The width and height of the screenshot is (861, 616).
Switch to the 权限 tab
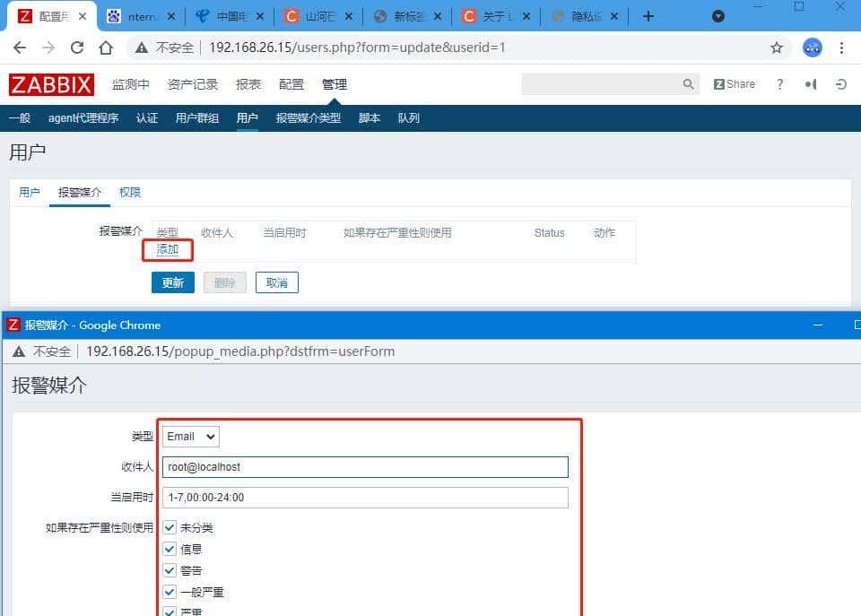tap(130, 192)
